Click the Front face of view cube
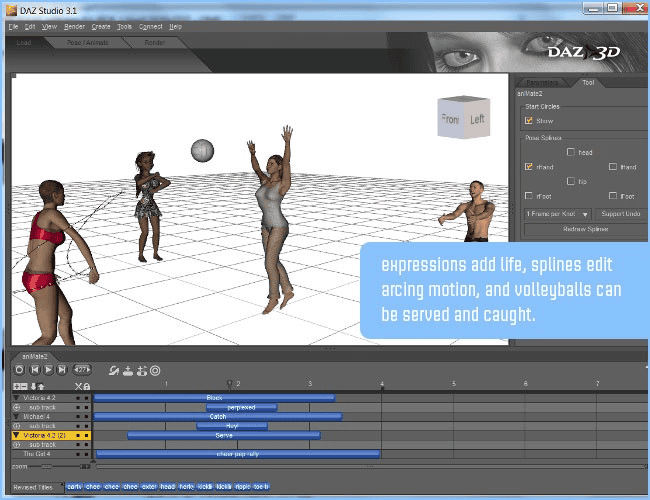 click(450, 119)
